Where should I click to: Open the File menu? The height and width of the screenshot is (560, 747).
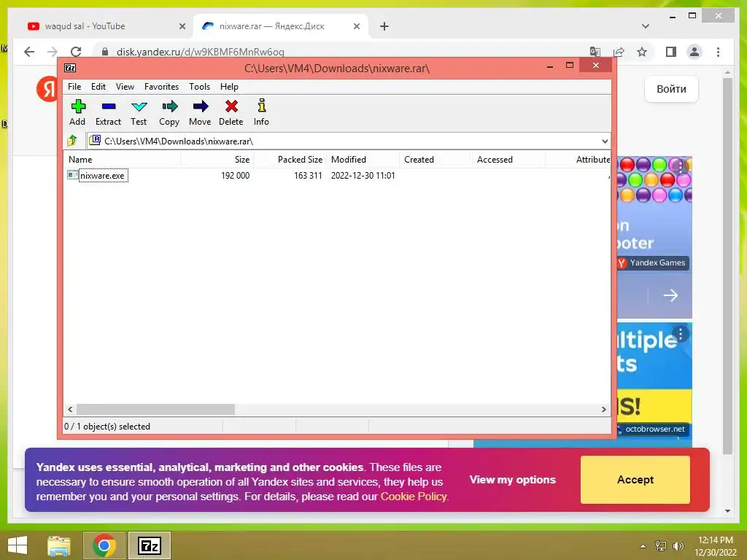click(x=74, y=87)
